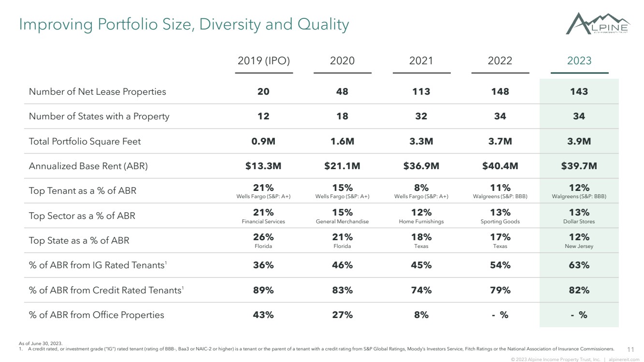Click the "Annualized Base Rent (ABR)" row label
The width and height of the screenshot is (644, 362).
click(x=88, y=166)
